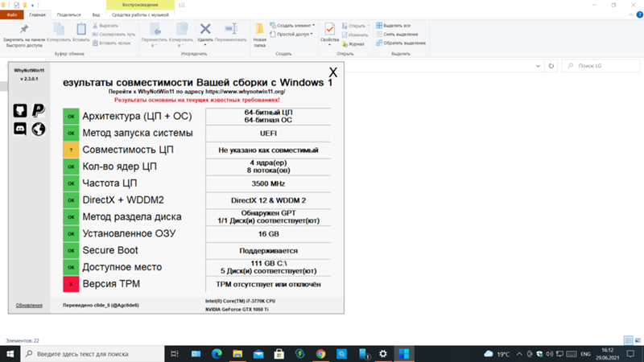Open the Windows Start menu
Viewport: 644px width, 362px height.
coord(10,354)
